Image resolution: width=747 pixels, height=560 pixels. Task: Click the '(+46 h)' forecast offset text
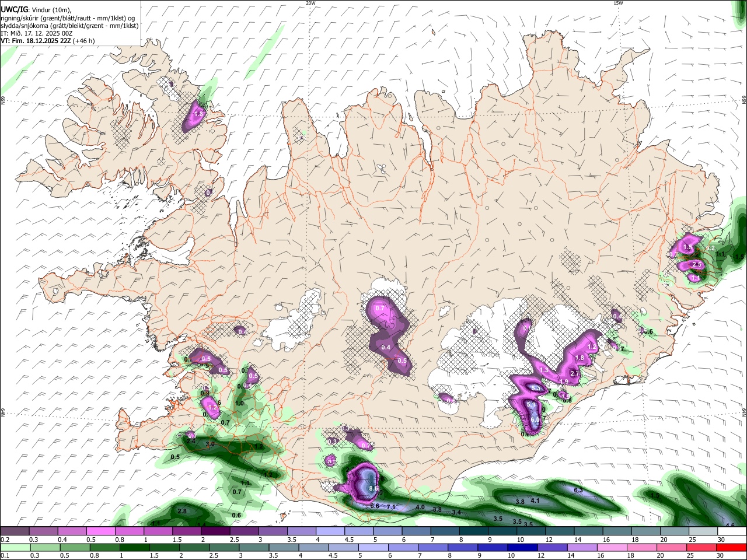point(84,41)
